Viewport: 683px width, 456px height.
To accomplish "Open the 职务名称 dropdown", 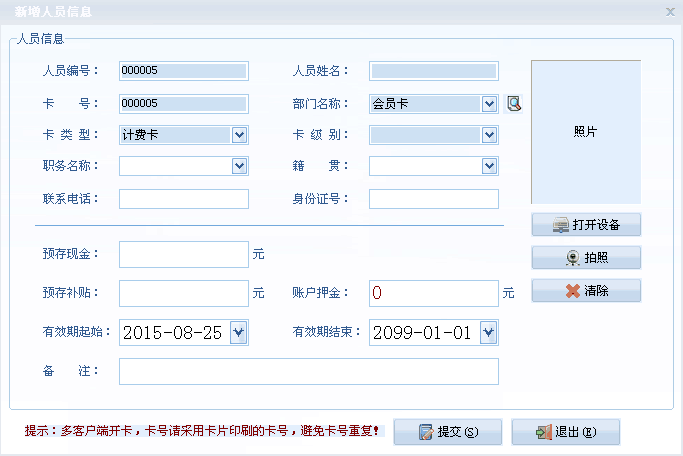I will tap(239, 166).
